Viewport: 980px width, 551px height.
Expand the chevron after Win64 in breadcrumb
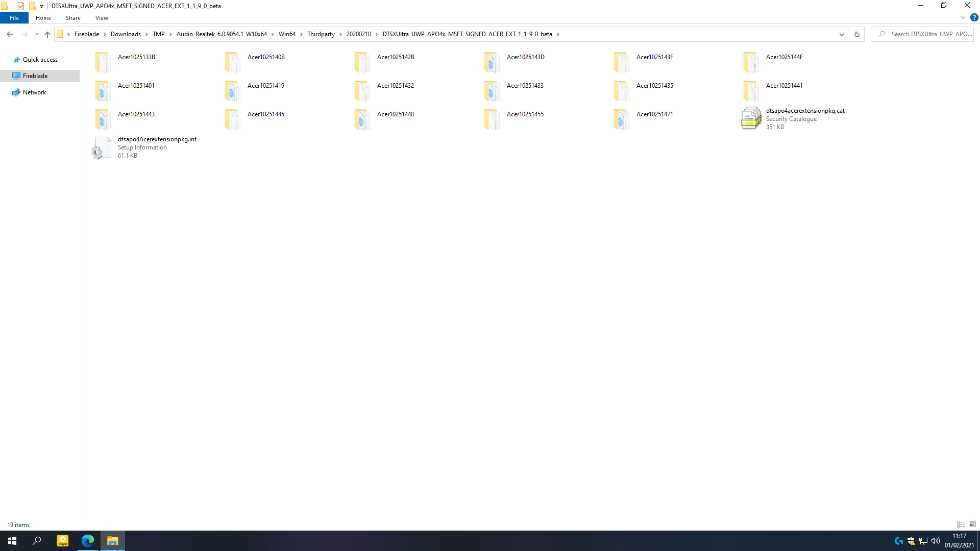pos(302,34)
